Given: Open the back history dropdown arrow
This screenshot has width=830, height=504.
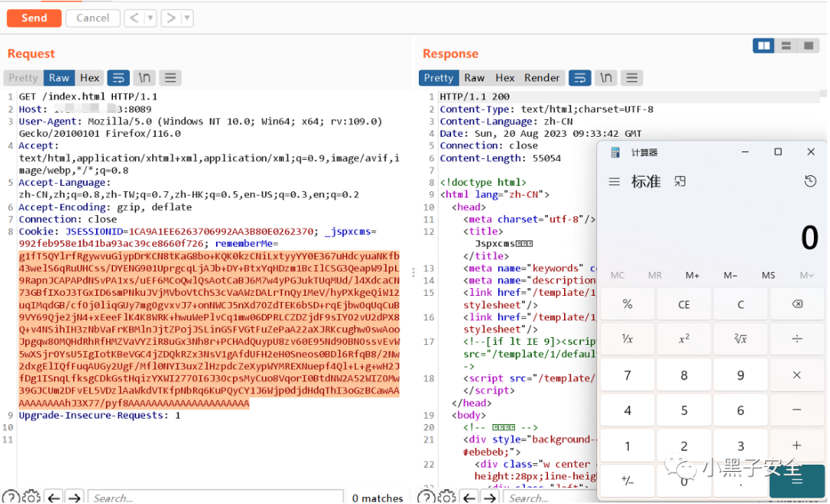Looking at the screenshot, I should click(151, 18).
